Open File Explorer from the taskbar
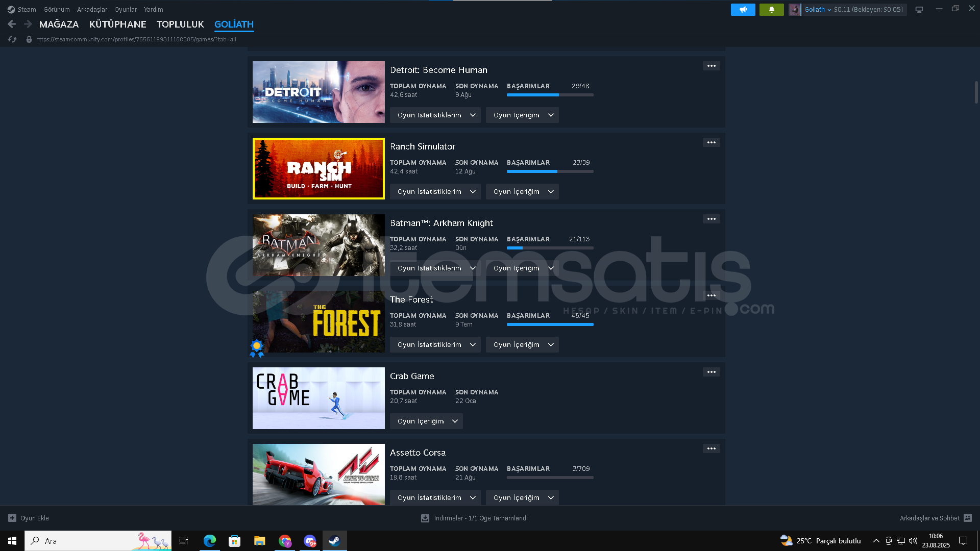The height and width of the screenshot is (551, 980). click(260, 541)
